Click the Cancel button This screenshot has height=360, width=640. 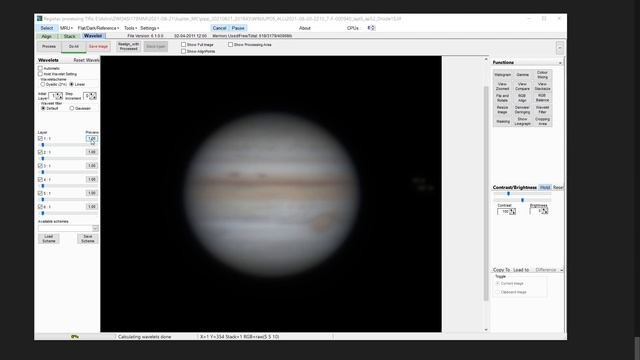pyautogui.click(x=219, y=28)
